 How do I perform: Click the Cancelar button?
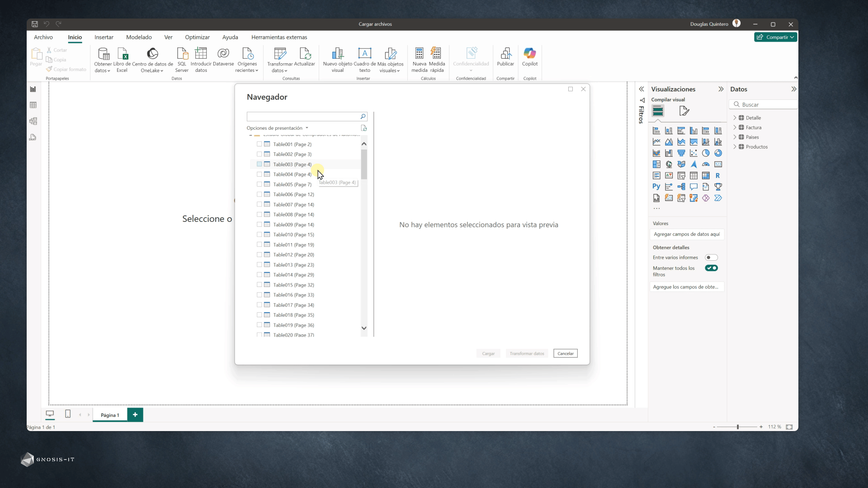click(565, 353)
